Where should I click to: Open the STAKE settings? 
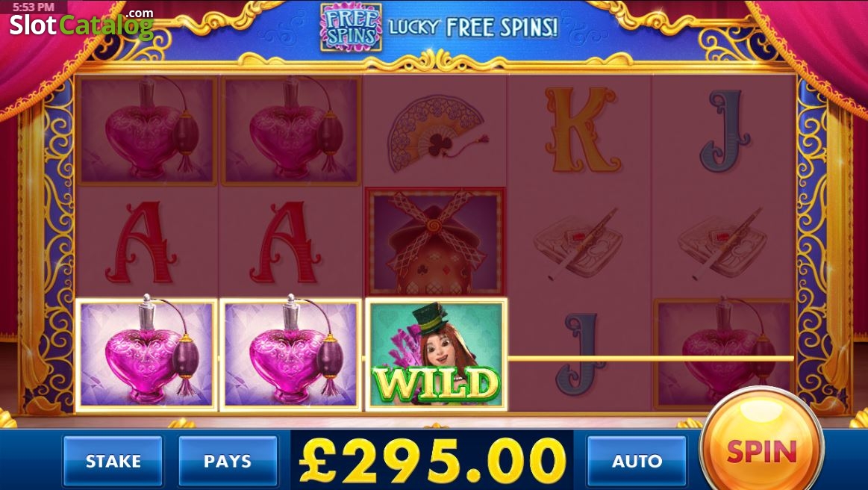pyautogui.click(x=113, y=461)
